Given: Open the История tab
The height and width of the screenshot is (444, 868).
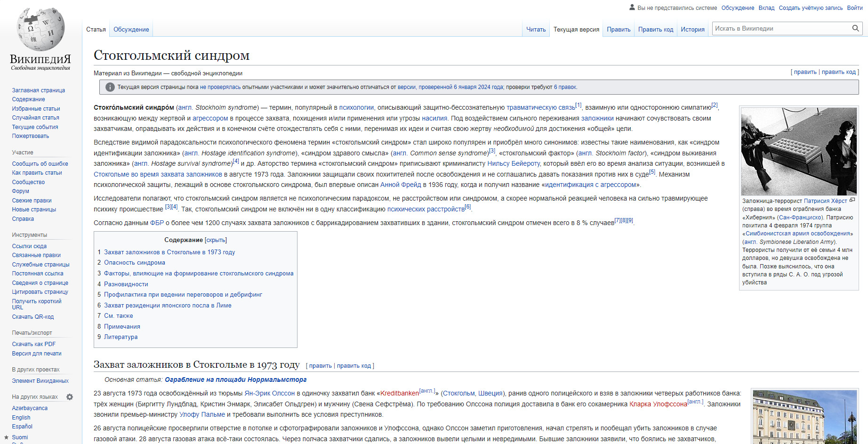Looking at the screenshot, I should tap(692, 29).
